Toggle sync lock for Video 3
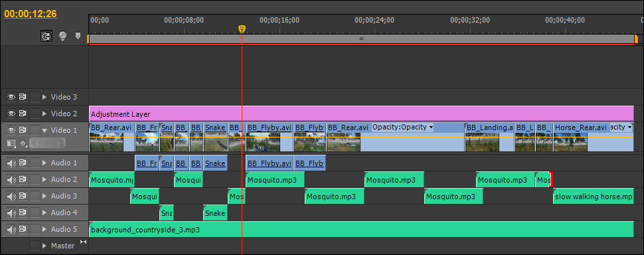Viewport: 644px width, 255px height. [23, 98]
